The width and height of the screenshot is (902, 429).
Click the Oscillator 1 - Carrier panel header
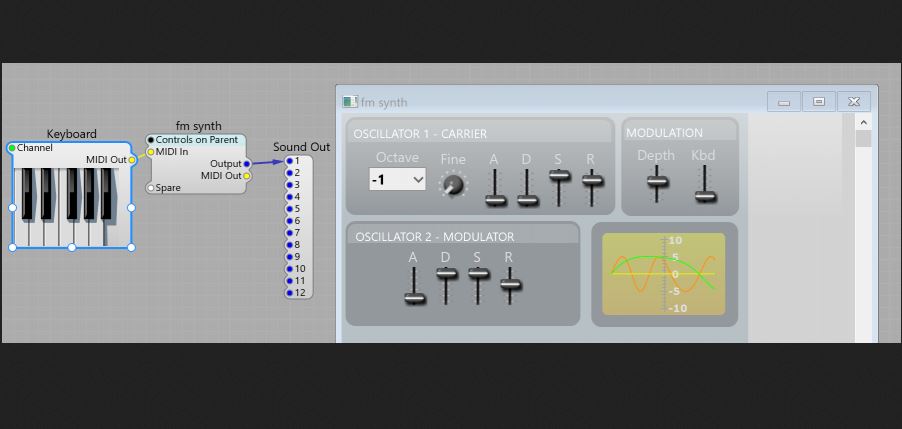pos(480,133)
